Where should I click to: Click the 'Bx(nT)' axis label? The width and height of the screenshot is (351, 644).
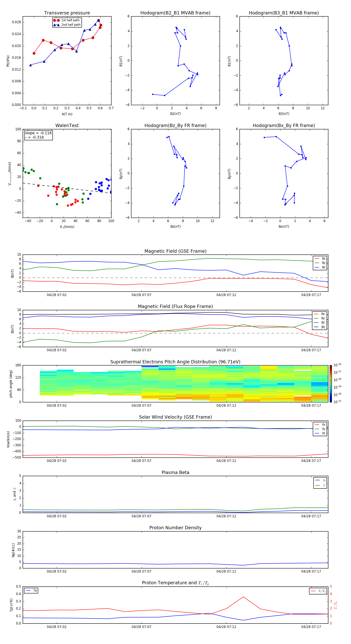[x=284, y=227]
